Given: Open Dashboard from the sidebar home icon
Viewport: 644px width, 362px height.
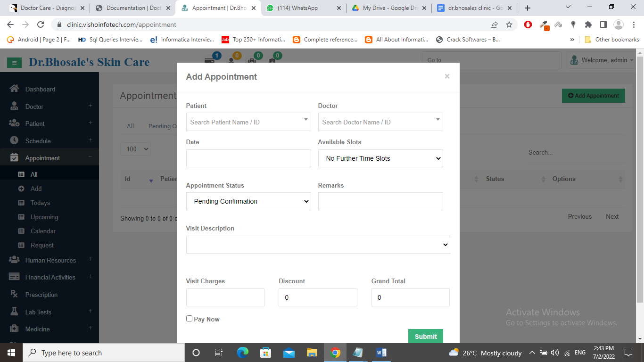Looking at the screenshot, I should coord(14,89).
